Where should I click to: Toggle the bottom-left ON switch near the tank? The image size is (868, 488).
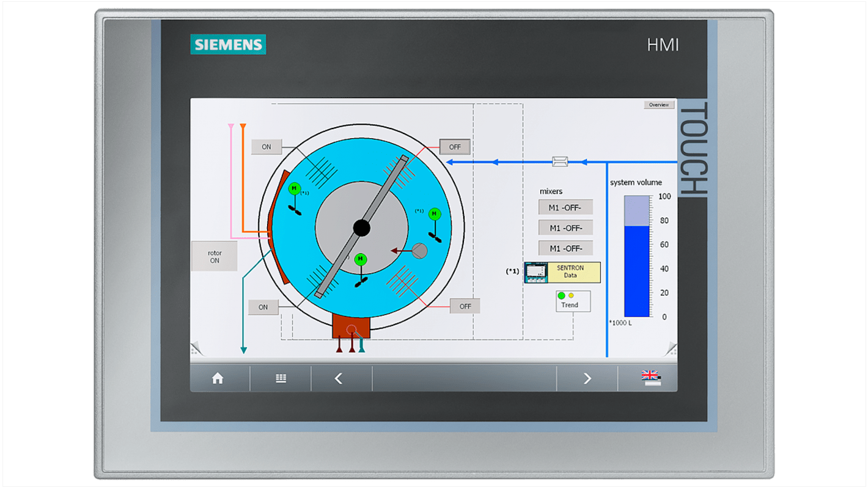click(263, 307)
